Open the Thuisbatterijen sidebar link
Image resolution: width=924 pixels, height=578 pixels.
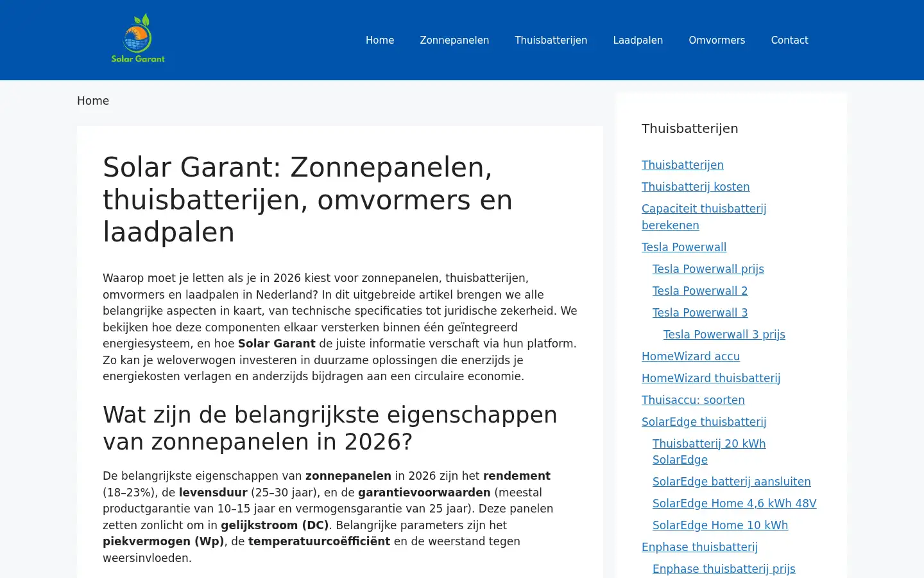(683, 165)
